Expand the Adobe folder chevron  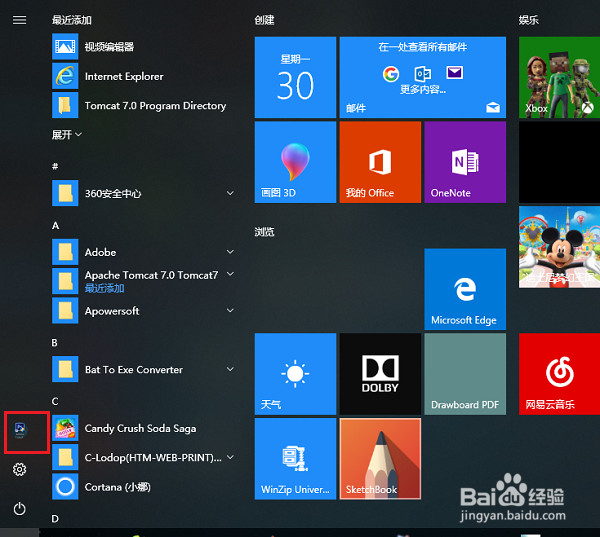(230, 252)
